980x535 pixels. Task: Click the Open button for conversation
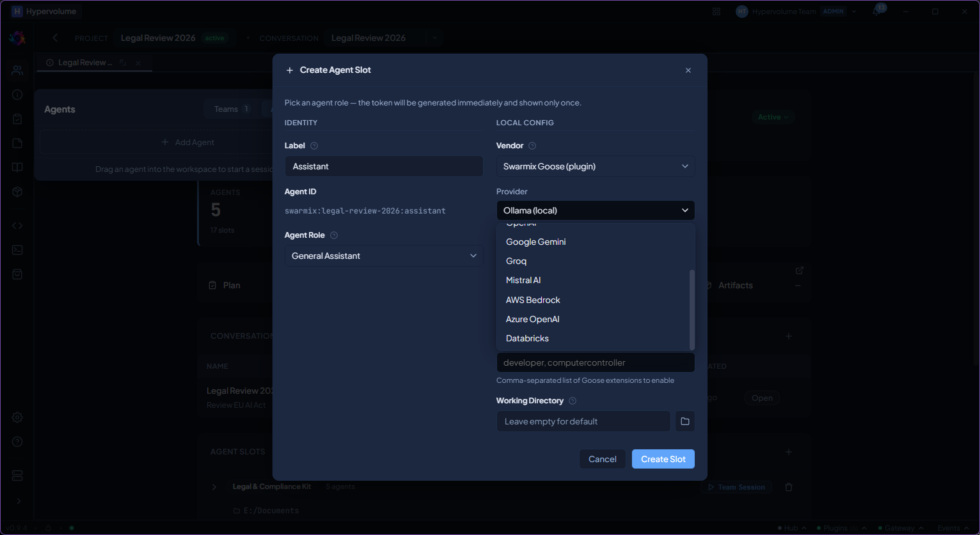[x=762, y=398]
